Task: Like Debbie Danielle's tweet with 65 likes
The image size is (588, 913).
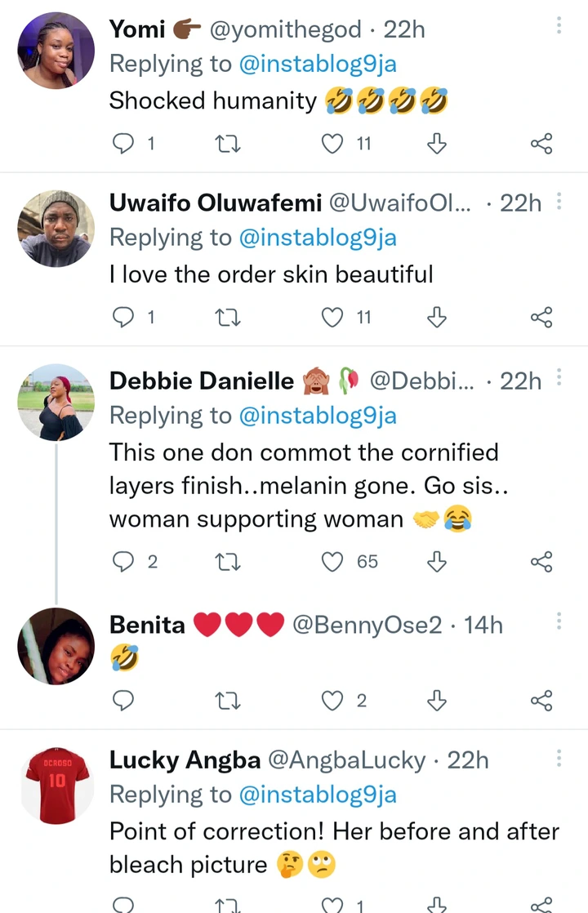Action: tap(332, 562)
